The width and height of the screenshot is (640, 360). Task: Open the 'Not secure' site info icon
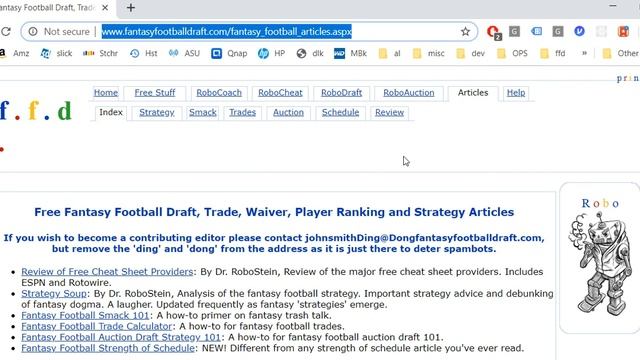(x=33, y=31)
